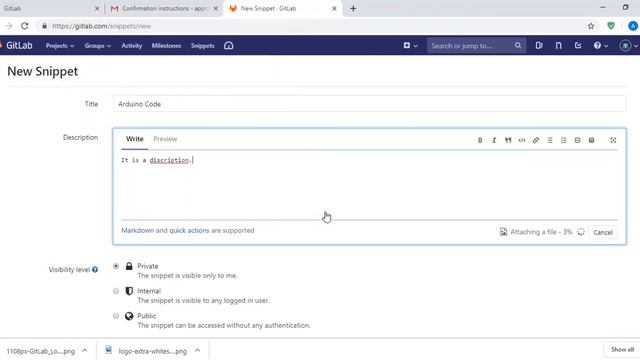Screen dimensions: 640x360
Task: Open the quick actions link
Action: [189, 231]
